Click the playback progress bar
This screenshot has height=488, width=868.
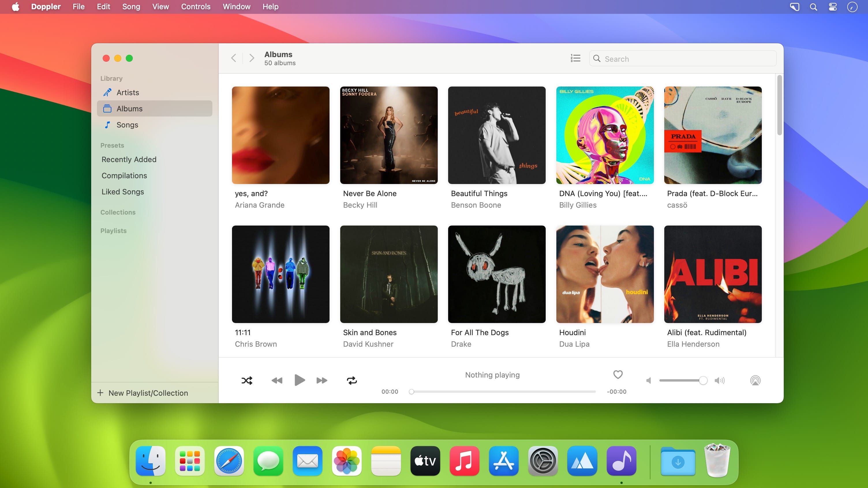pyautogui.click(x=503, y=392)
